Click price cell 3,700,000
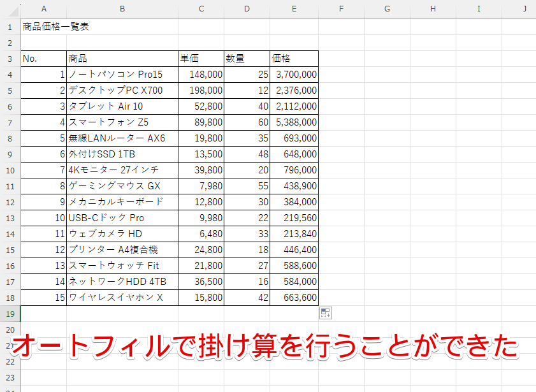Image resolution: width=536 pixels, height=392 pixels. (294, 75)
